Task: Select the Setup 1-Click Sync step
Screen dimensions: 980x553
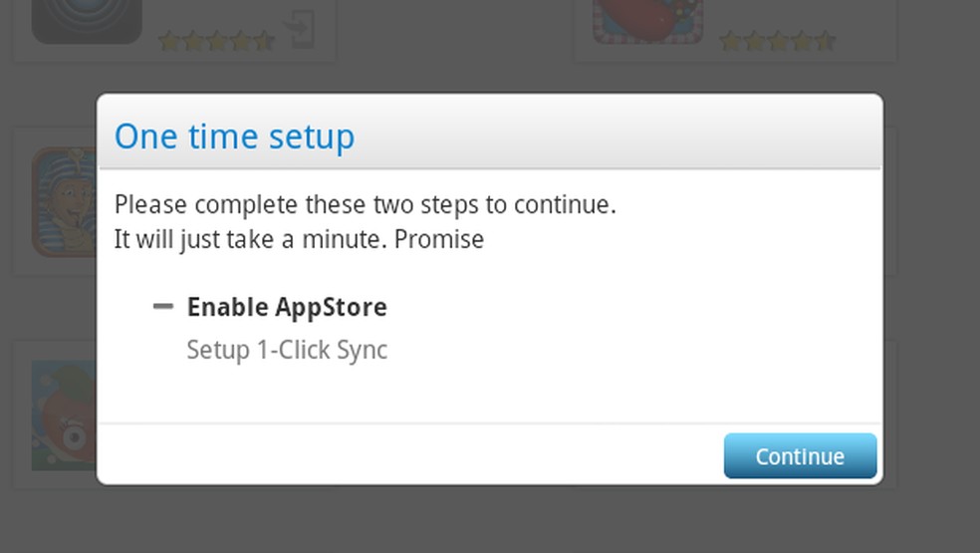Action: [287, 351]
